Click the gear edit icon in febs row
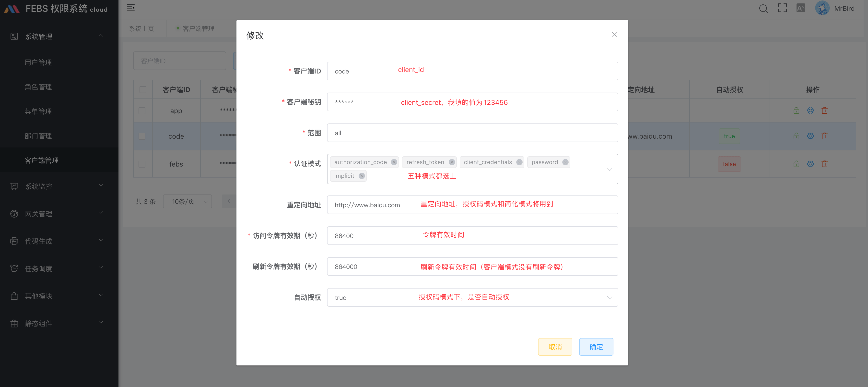Screen dimensions: 868x387 (810, 164)
